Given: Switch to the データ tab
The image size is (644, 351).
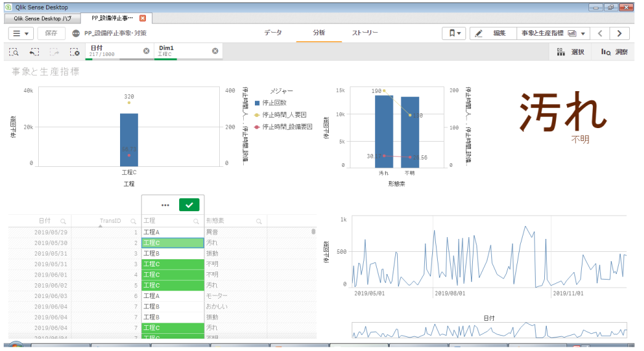Looking at the screenshot, I should (x=273, y=33).
